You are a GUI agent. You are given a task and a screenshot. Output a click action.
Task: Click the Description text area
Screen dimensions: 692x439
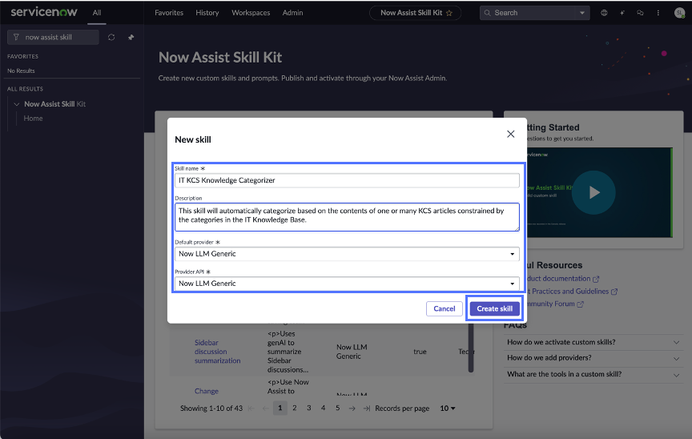pos(347,217)
